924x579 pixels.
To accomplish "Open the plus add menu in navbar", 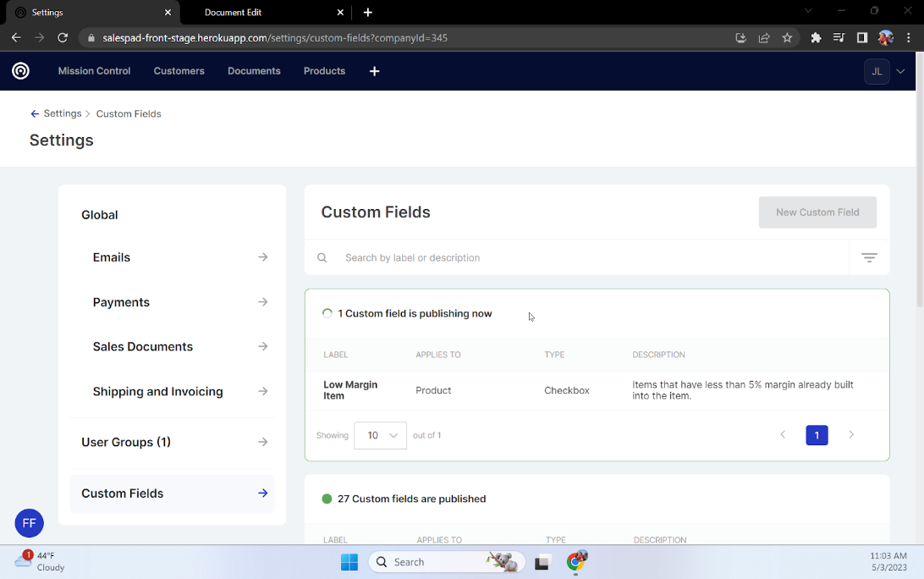I will (374, 71).
